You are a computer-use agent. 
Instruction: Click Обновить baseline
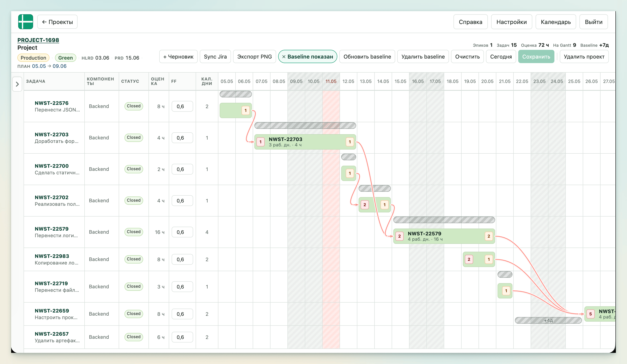click(x=367, y=56)
